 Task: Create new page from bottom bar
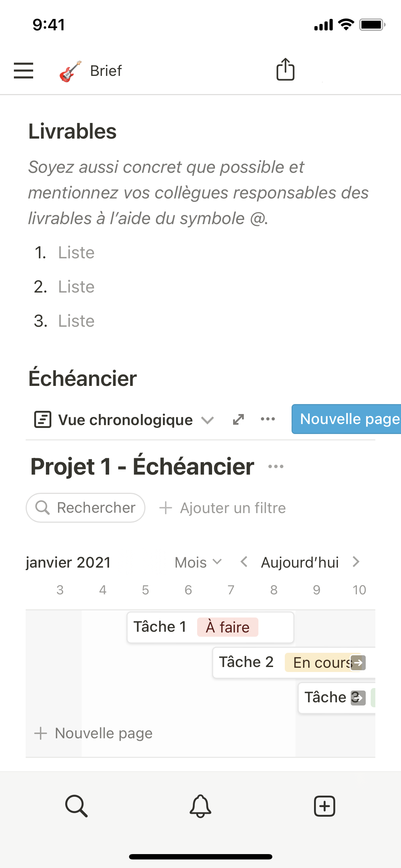click(x=324, y=806)
